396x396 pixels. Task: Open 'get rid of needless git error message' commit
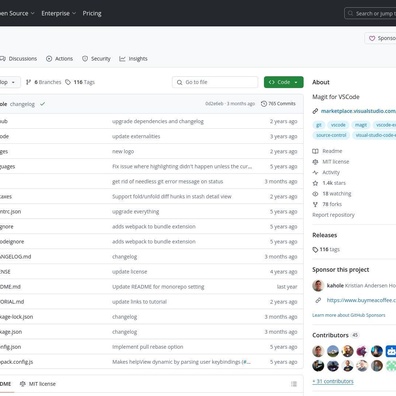(x=168, y=181)
